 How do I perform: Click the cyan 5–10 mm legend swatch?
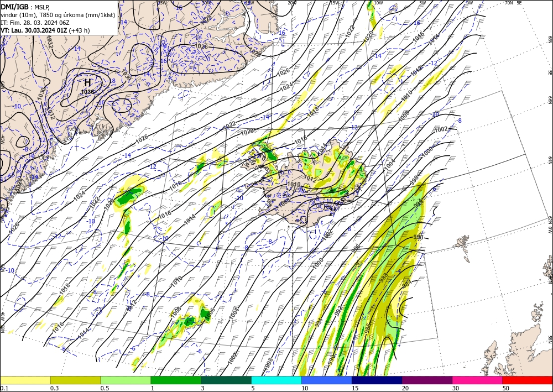pyautogui.click(x=276, y=380)
